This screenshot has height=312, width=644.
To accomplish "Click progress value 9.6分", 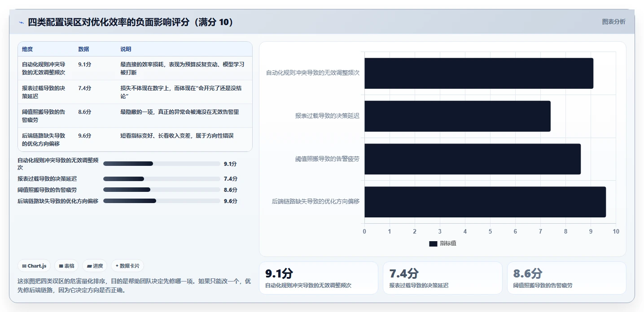I will click(231, 201).
